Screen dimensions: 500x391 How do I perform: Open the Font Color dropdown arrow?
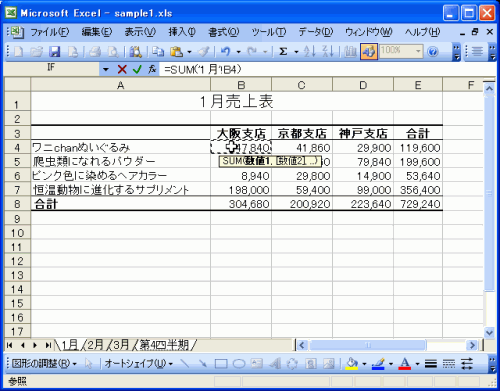pyautogui.click(x=417, y=364)
